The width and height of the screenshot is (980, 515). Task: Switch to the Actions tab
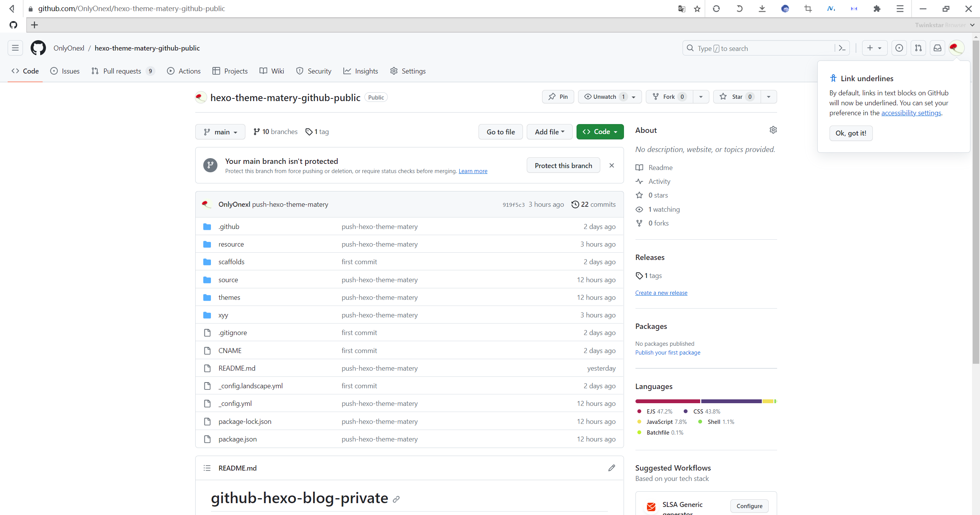coord(184,71)
